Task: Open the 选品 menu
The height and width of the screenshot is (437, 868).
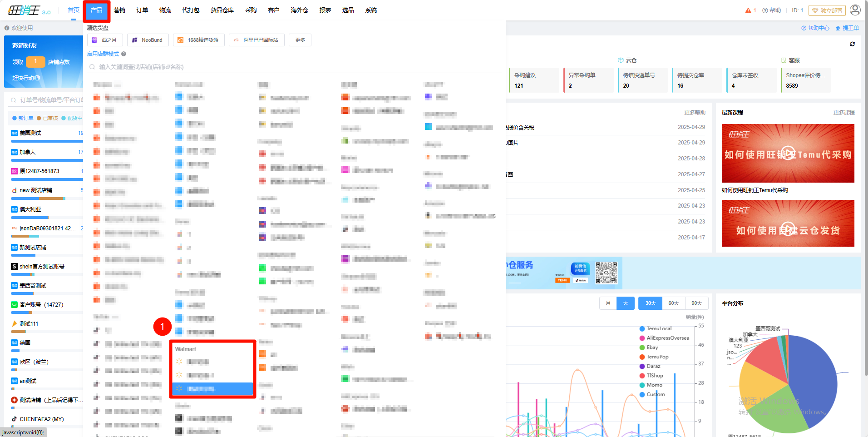Action: [x=348, y=10]
